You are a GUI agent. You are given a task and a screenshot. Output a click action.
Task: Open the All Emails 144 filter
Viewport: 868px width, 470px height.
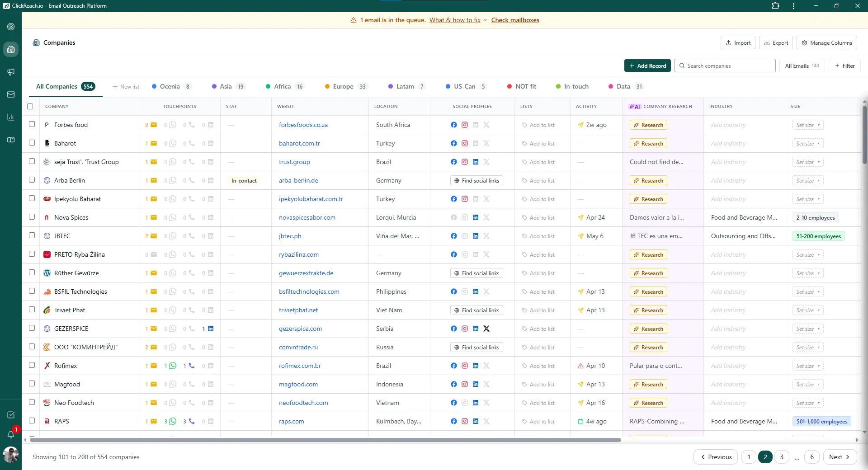[x=802, y=66]
